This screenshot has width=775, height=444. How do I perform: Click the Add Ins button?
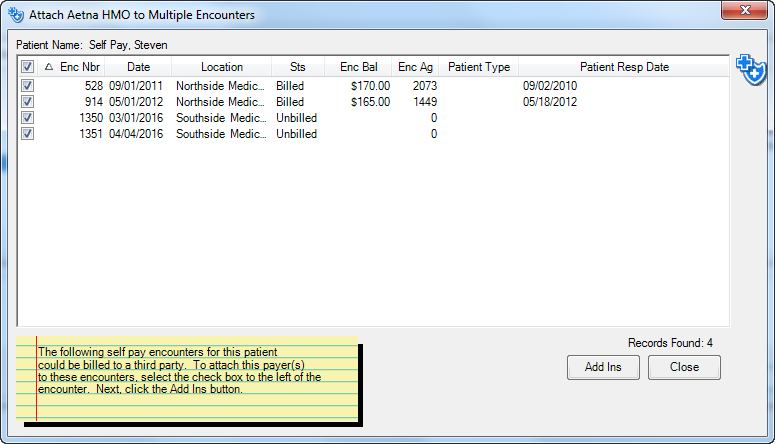point(603,367)
